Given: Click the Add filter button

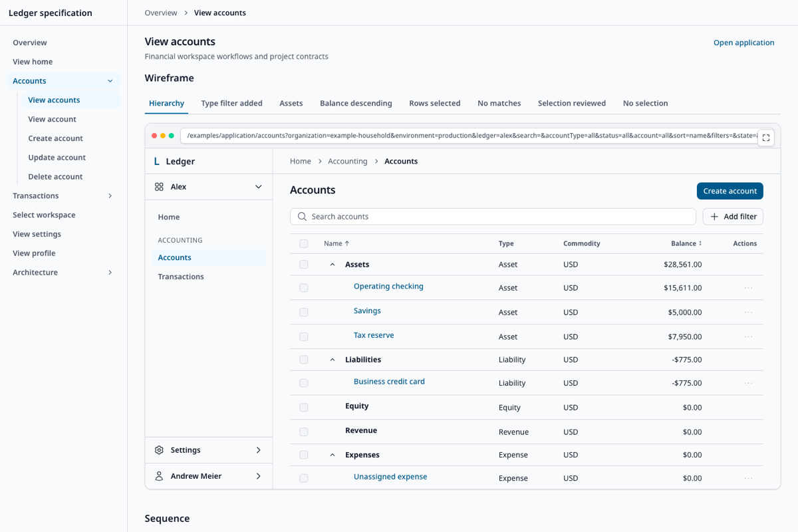Looking at the screenshot, I should tap(733, 217).
